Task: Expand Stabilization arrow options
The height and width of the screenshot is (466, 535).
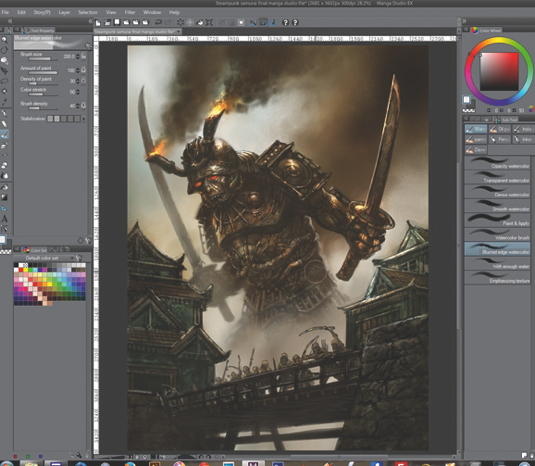Action: click(x=84, y=119)
